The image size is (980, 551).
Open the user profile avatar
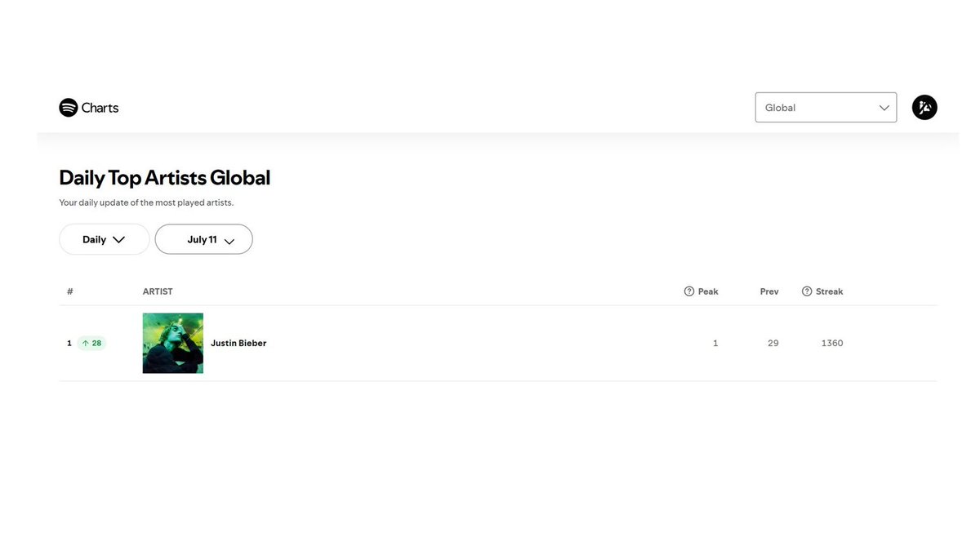coord(924,108)
